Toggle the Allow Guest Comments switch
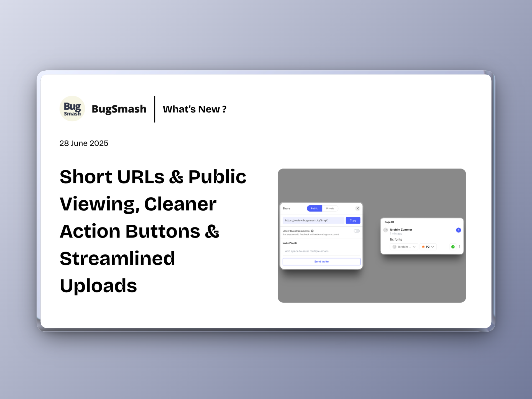Viewport: 532px width, 399px height. (356, 231)
